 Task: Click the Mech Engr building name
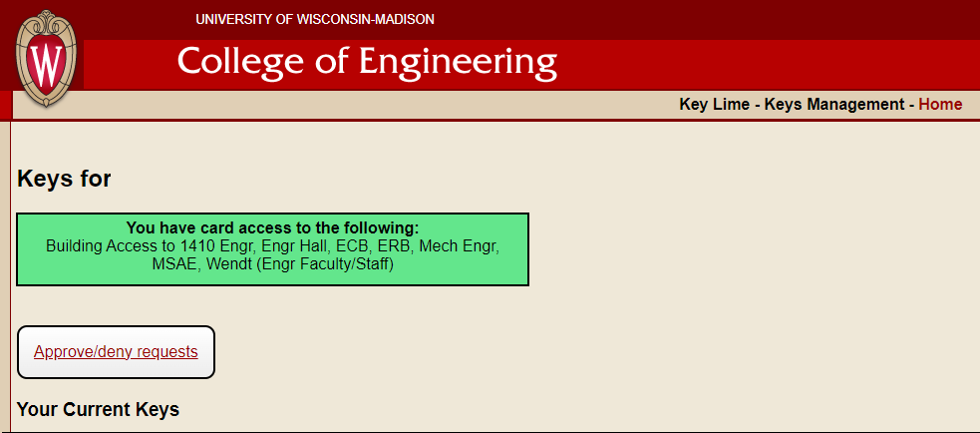pyautogui.click(x=459, y=245)
